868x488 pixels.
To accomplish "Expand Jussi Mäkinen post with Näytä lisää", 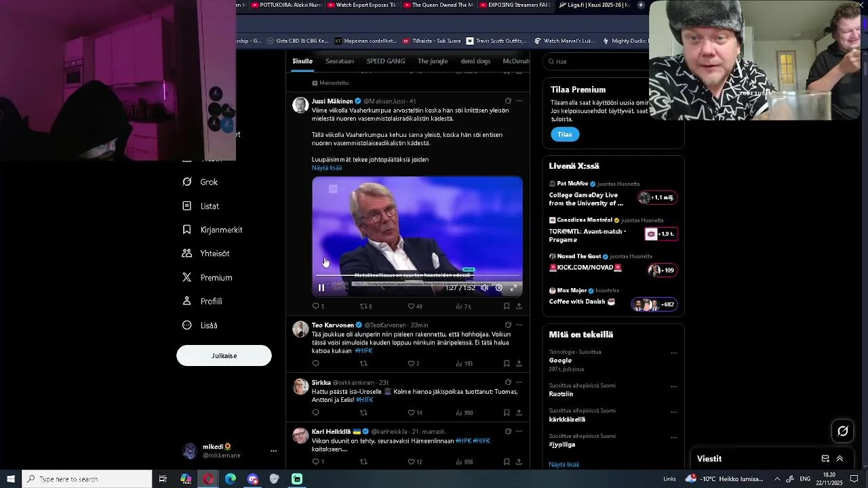I will click(x=327, y=168).
